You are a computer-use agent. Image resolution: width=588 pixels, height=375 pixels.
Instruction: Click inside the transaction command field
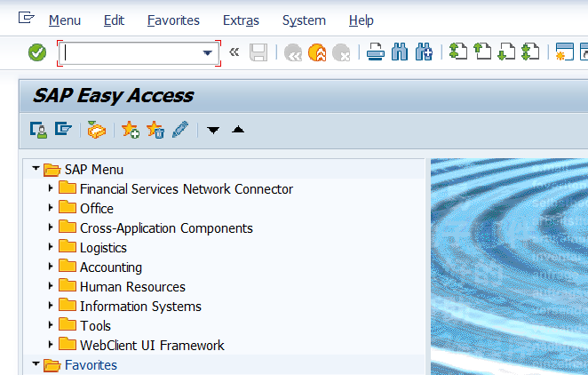pyautogui.click(x=131, y=53)
